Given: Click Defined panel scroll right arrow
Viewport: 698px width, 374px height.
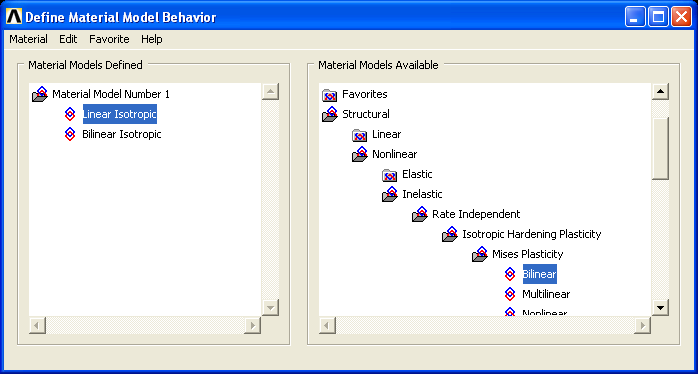Looking at the screenshot, I should [x=252, y=325].
